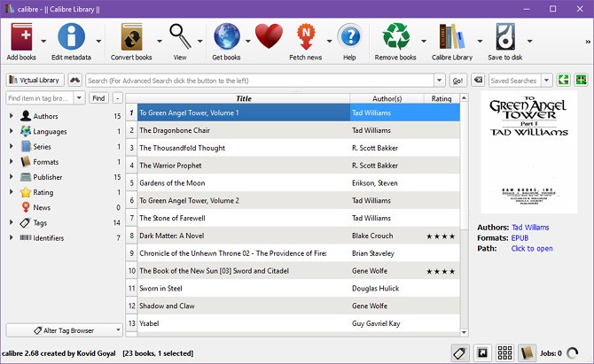Click the green save current search icon
Image resolution: width=594 pixels, height=364 pixels.
563,81
